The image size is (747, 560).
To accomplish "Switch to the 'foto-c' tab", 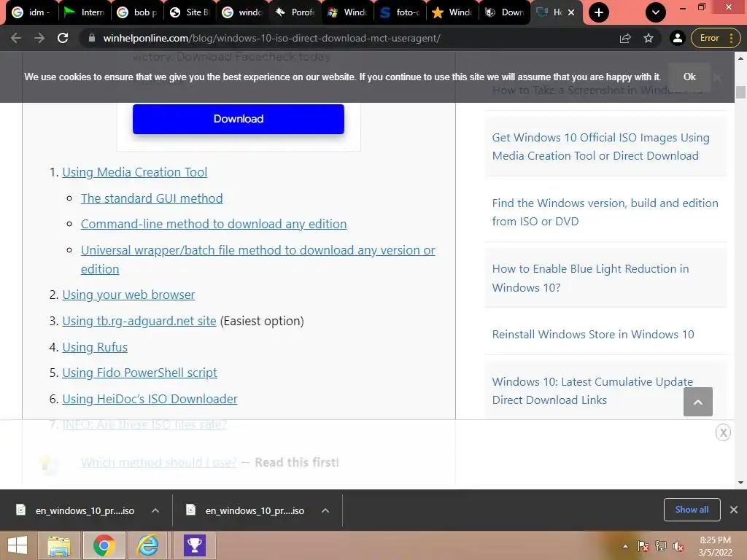I will [400, 12].
